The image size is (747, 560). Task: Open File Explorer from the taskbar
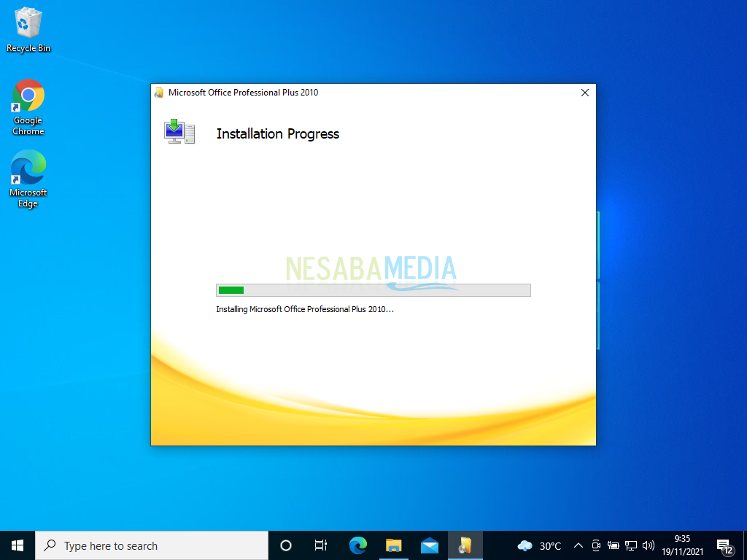(x=393, y=545)
